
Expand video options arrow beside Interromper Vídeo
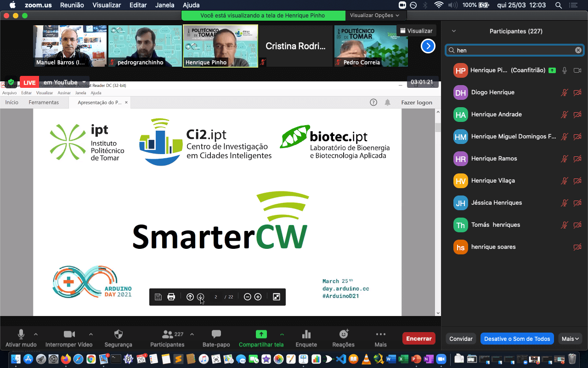90,334
